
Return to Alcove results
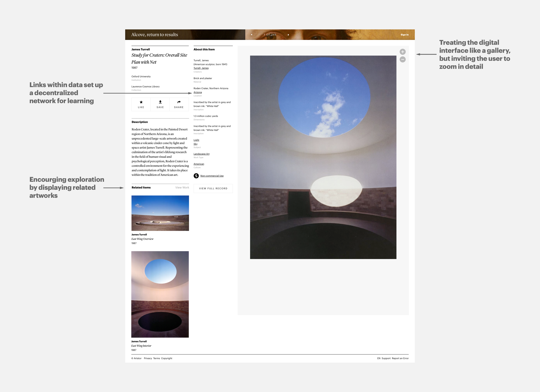[155, 35]
